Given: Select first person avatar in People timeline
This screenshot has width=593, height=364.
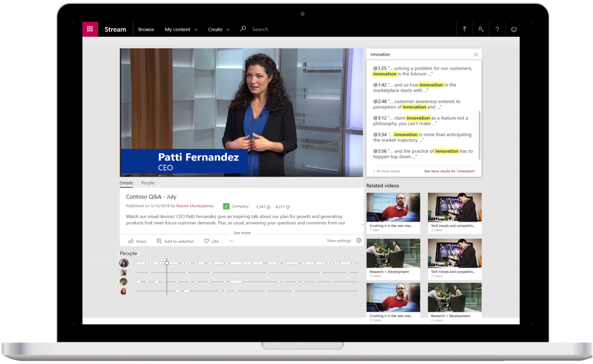Looking at the screenshot, I should (x=123, y=263).
